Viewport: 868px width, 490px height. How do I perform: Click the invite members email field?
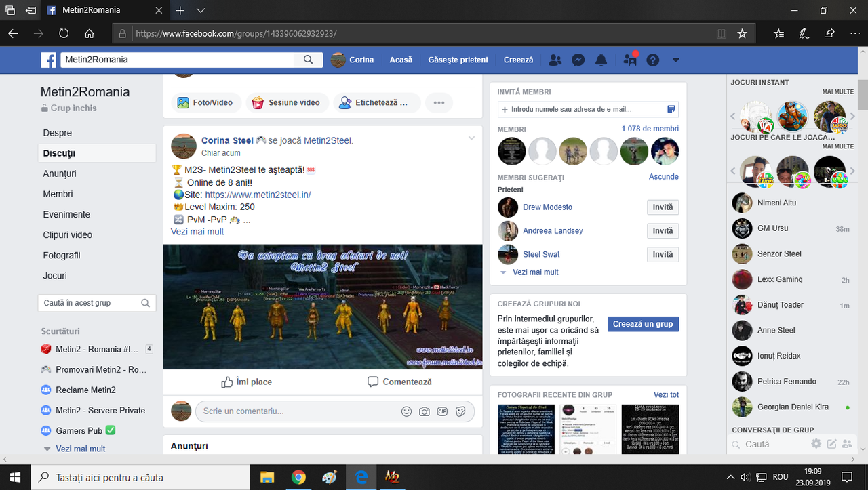[x=588, y=109]
